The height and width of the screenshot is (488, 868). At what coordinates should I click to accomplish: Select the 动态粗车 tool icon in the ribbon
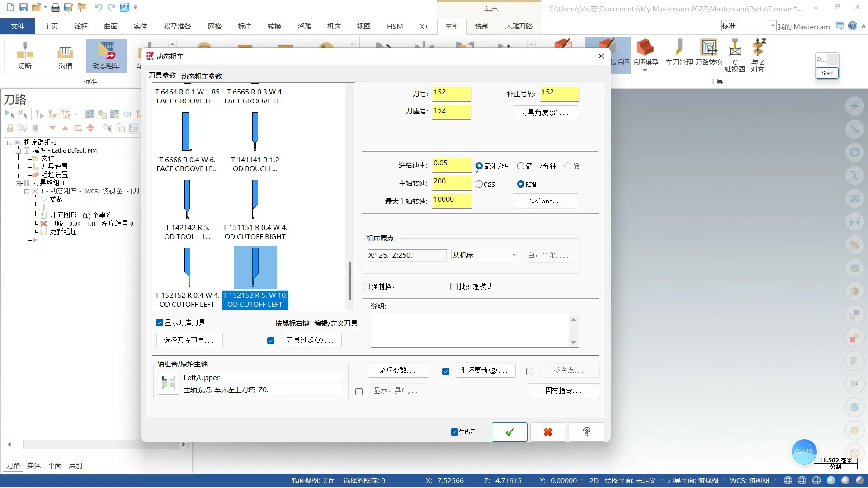pyautogui.click(x=106, y=55)
